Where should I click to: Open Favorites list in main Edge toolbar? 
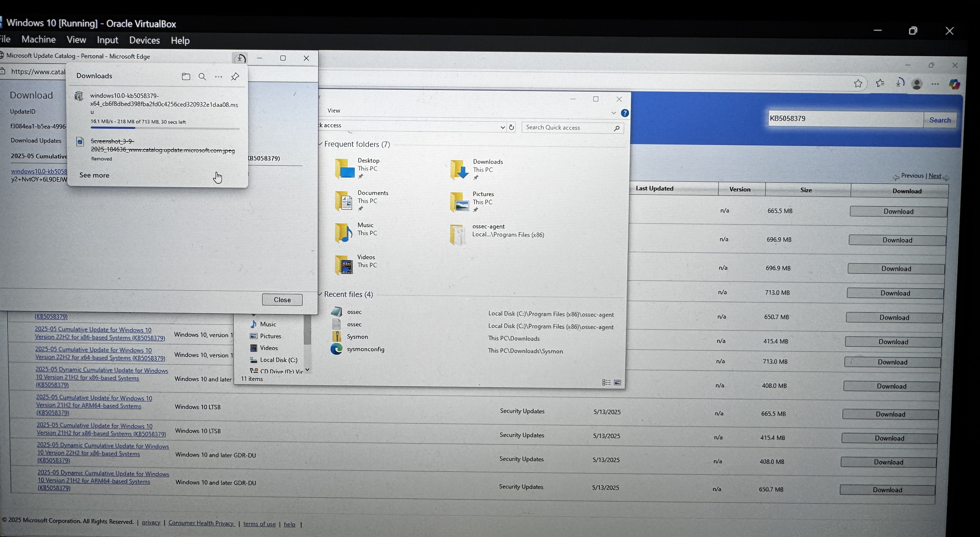[880, 83]
